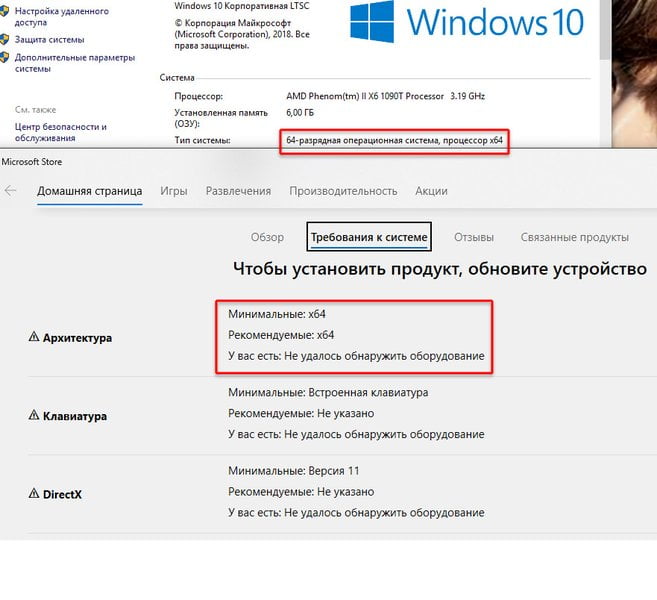Click the Windows 10 logo
The image size is (657, 600).
467,21
